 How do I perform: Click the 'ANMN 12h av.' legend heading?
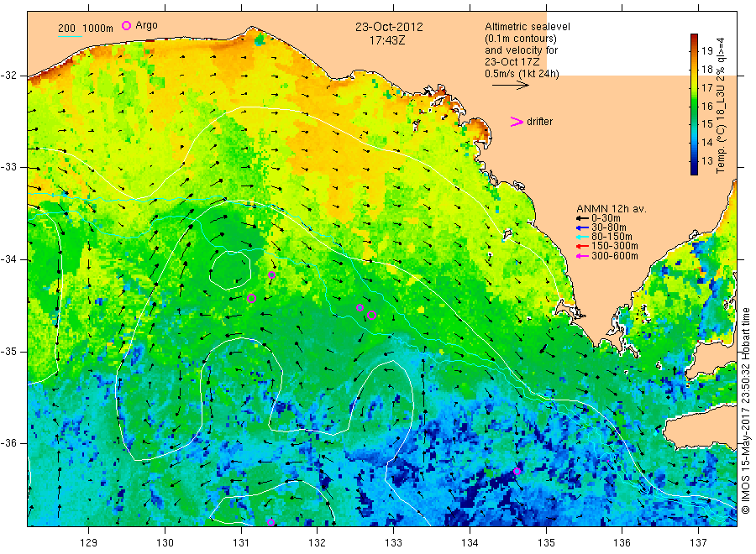(x=612, y=209)
